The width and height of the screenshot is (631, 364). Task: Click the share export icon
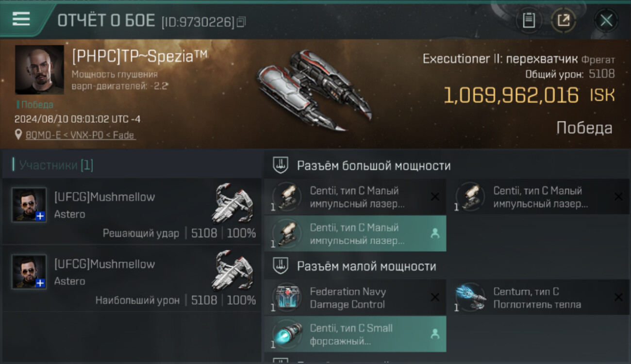[564, 20]
